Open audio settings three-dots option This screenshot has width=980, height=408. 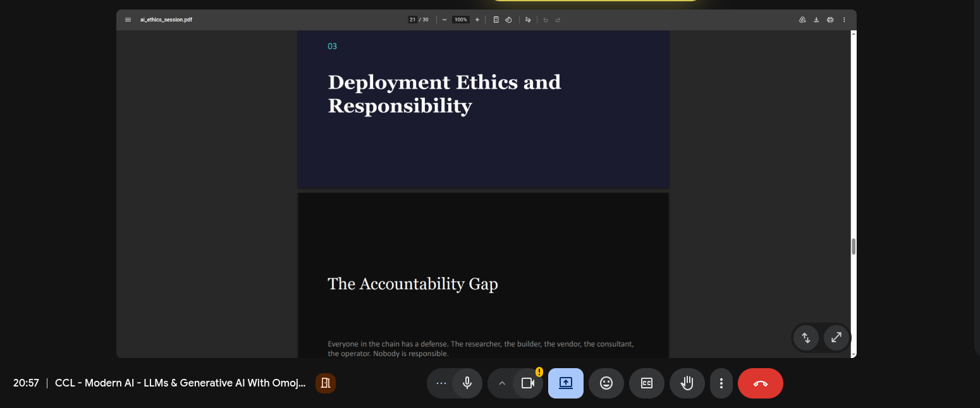coord(441,383)
